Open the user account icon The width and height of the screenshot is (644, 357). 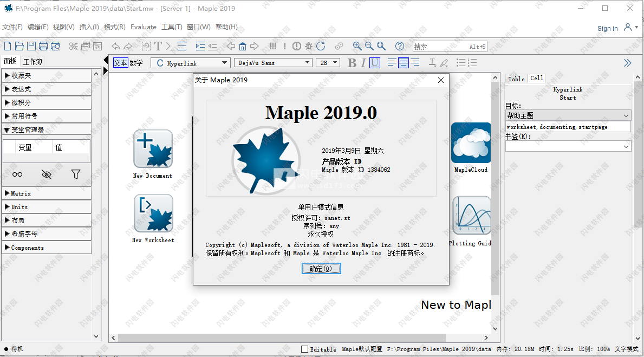click(628, 27)
